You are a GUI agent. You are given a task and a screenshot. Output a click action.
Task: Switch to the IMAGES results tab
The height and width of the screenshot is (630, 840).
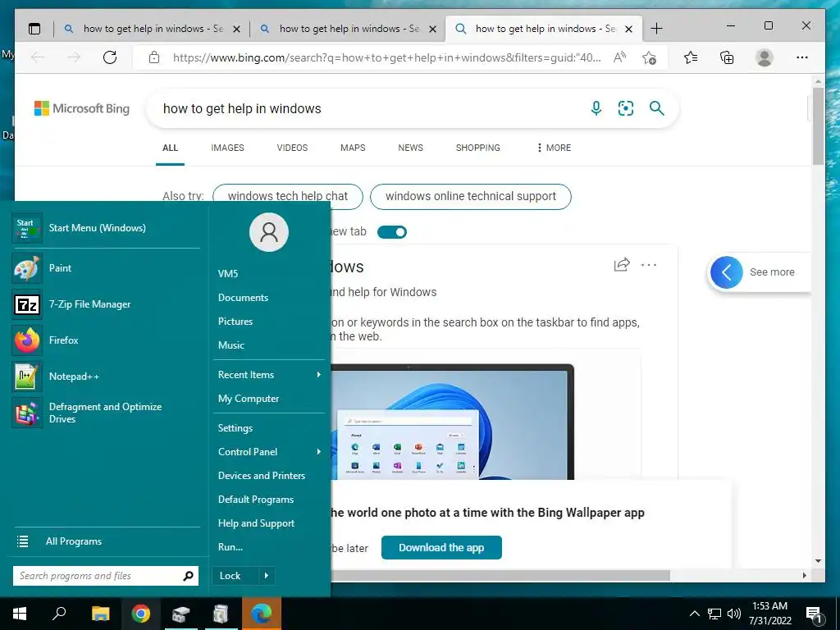click(227, 148)
